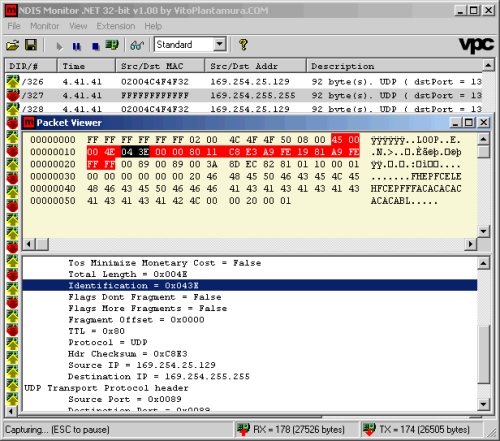500x441 pixels.
Task: Click the Packet Viewer title icon
Action: [29, 123]
